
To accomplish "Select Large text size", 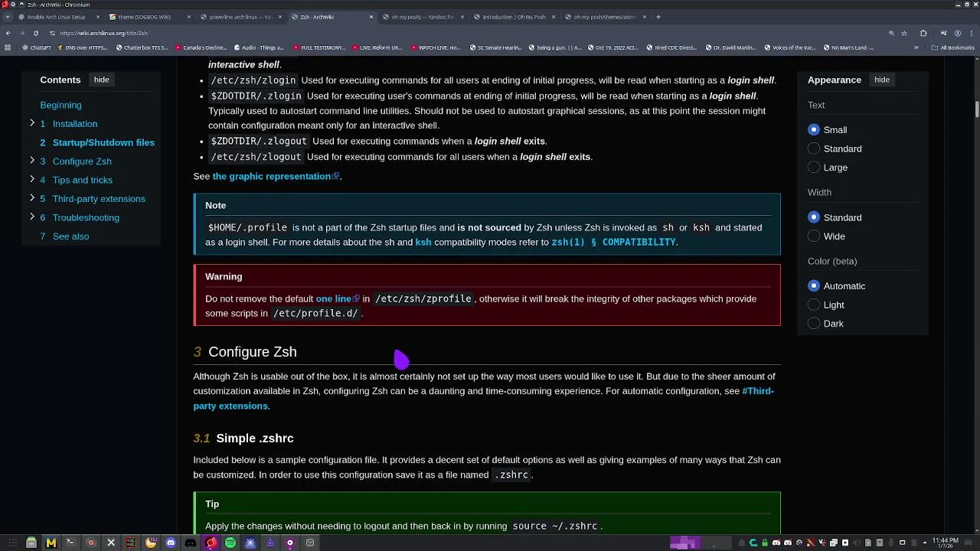I will [814, 168].
